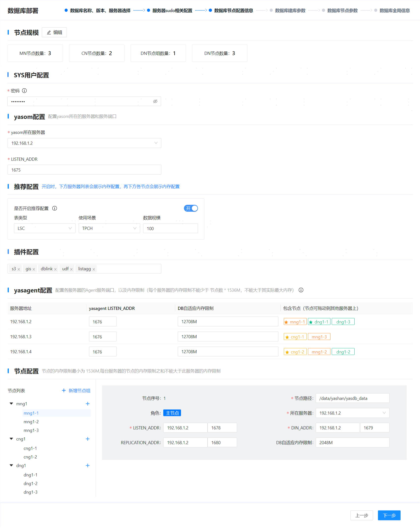The width and height of the screenshot is (420, 528).
Task: Click the info icon next to 密码
Action: click(x=24, y=91)
